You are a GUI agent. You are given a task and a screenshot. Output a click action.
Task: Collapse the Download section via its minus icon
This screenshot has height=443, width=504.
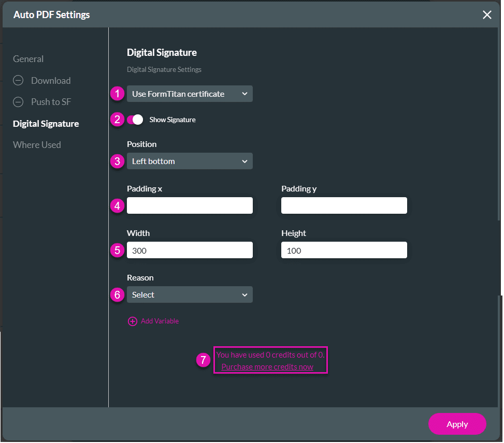click(x=18, y=80)
